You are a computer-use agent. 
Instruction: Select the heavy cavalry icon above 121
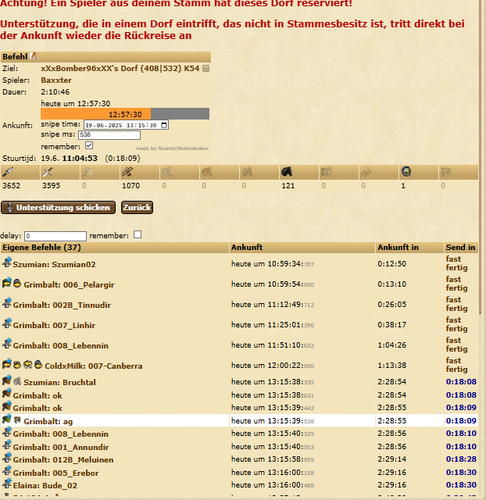coord(287,172)
